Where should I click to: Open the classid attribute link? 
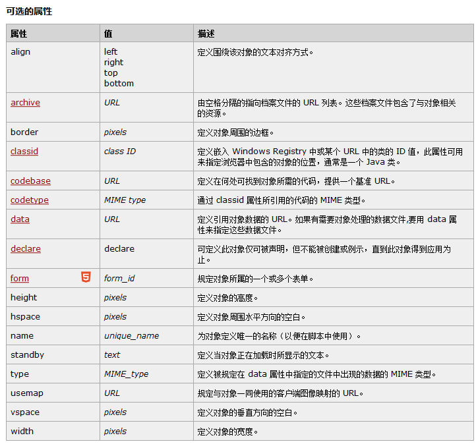pos(24,151)
